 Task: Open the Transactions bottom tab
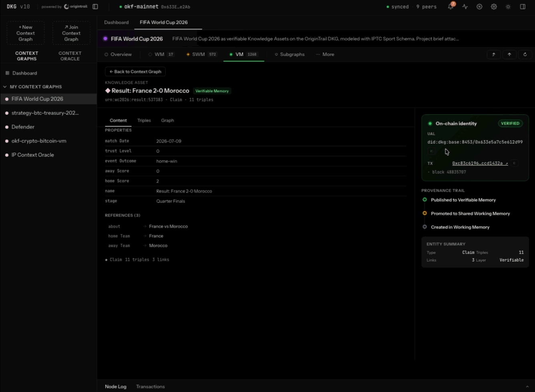click(x=151, y=386)
